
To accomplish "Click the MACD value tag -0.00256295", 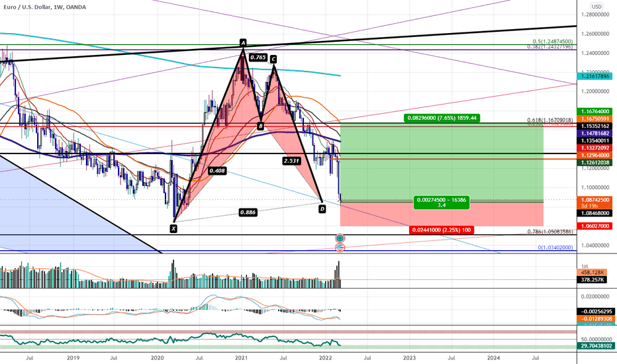I will click(x=595, y=311).
